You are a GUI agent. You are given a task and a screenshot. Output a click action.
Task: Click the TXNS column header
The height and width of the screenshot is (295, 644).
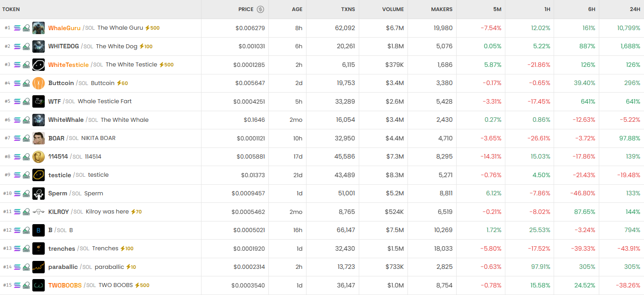click(x=348, y=9)
